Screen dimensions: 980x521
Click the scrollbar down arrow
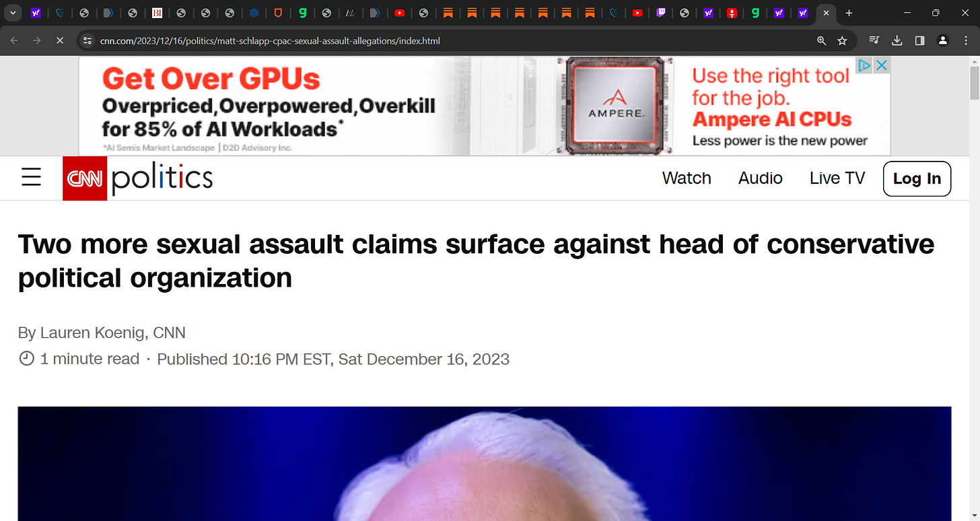974,515
